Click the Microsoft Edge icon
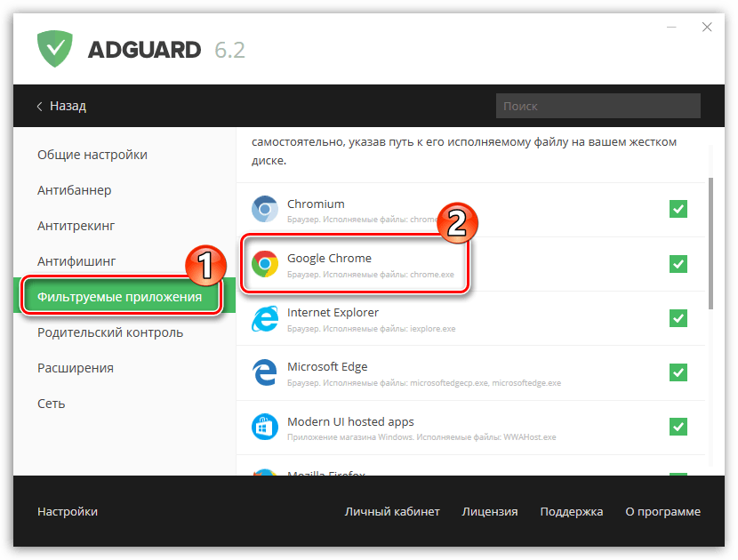The width and height of the screenshot is (738, 560). pos(264,372)
